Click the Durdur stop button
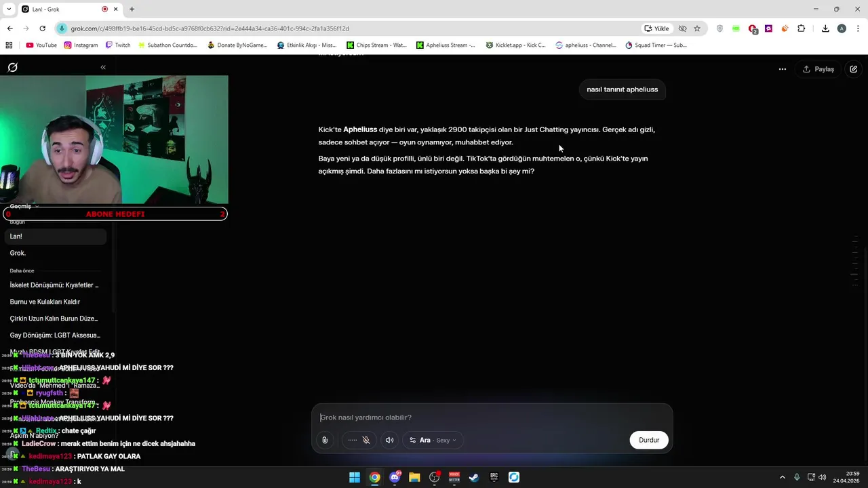Viewport: 868px width, 488px height. (649, 440)
